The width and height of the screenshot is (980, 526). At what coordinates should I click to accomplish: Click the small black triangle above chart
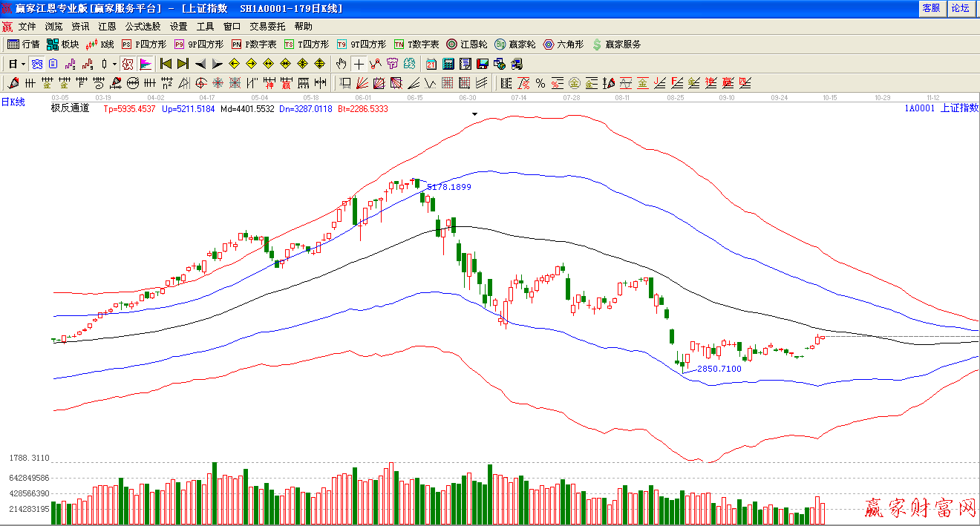475,114
